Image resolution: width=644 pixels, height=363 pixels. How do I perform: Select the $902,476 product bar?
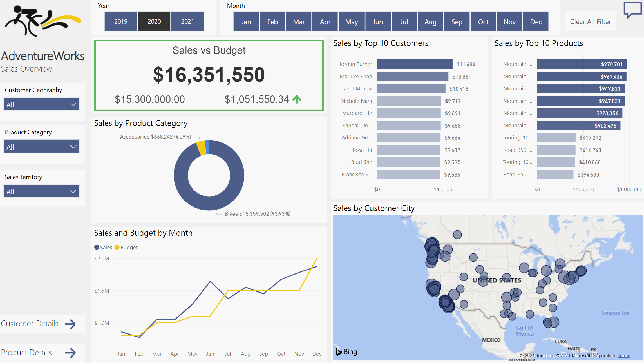coord(579,126)
